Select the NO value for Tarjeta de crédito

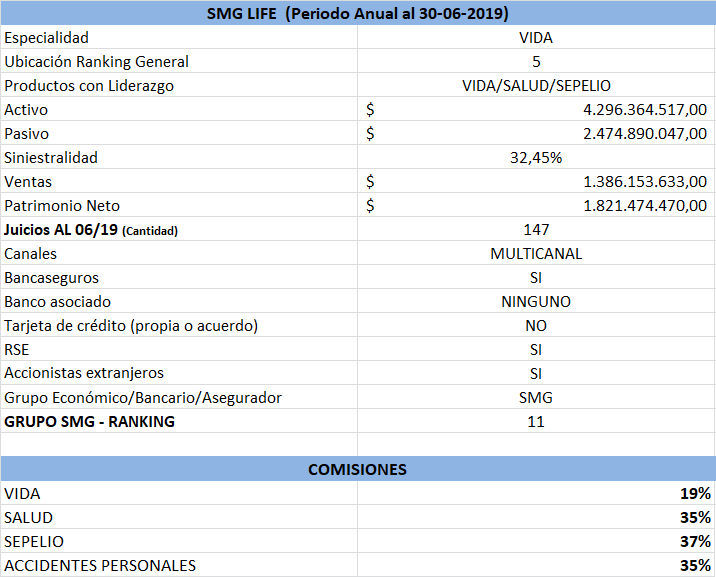coord(536,325)
